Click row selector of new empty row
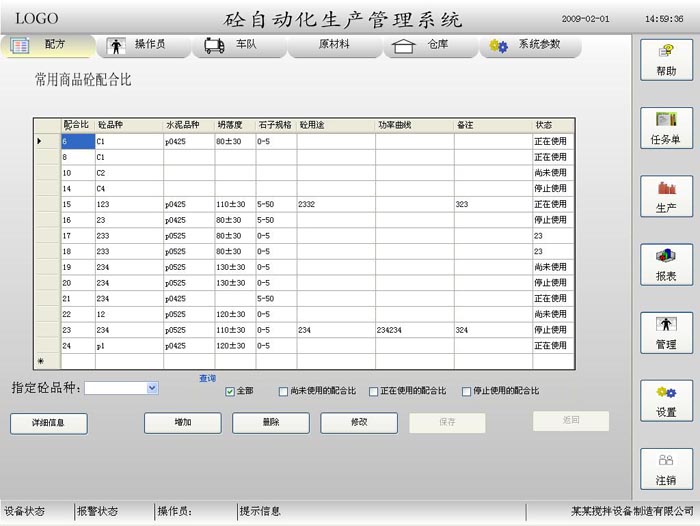This screenshot has width=700, height=526. 47,361
